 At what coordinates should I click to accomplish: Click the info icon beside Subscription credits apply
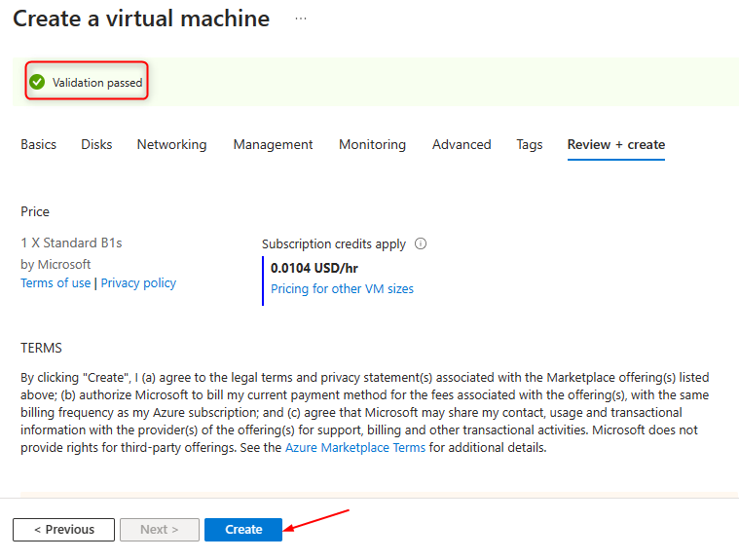tap(421, 244)
